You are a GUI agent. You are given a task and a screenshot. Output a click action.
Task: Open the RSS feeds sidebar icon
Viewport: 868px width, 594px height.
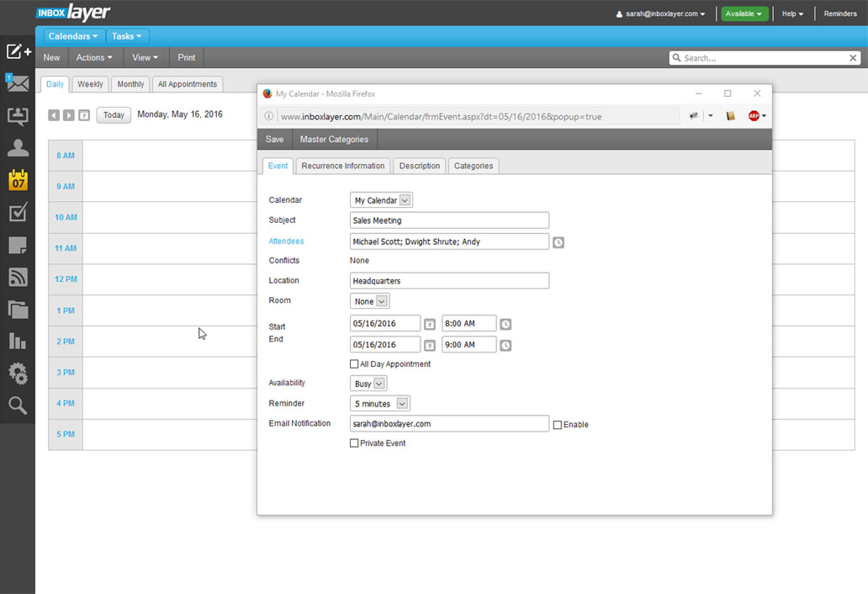pyautogui.click(x=18, y=277)
